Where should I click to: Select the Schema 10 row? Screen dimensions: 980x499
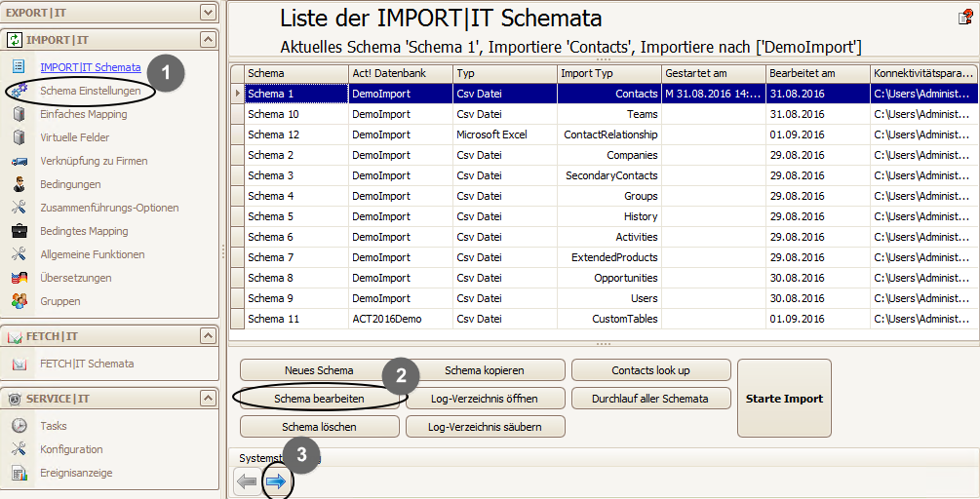click(605, 114)
